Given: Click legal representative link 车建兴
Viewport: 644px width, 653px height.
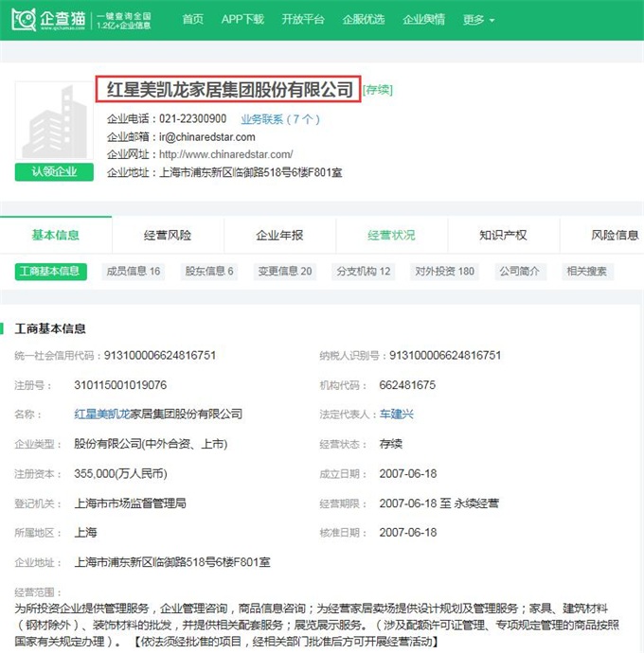Looking at the screenshot, I should point(397,414).
